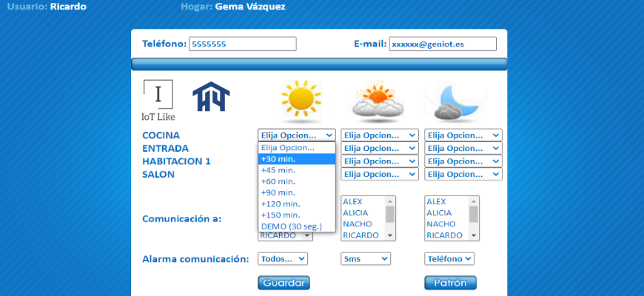Select ALEX in right contact list
The height and width of the screenshot is (296, 644).
pos(447,201)
